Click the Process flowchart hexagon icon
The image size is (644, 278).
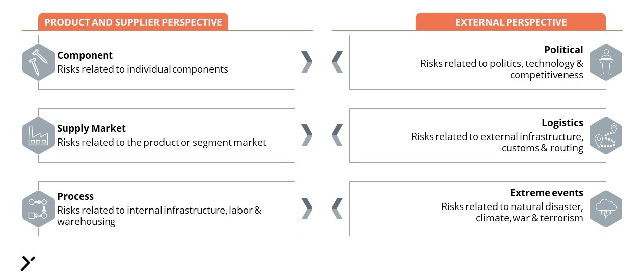38,209
